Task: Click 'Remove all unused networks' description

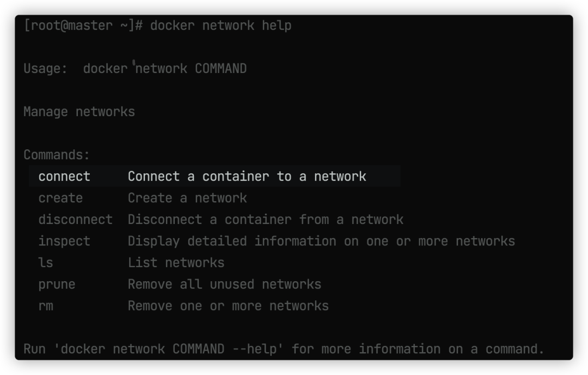Action: 224,284
